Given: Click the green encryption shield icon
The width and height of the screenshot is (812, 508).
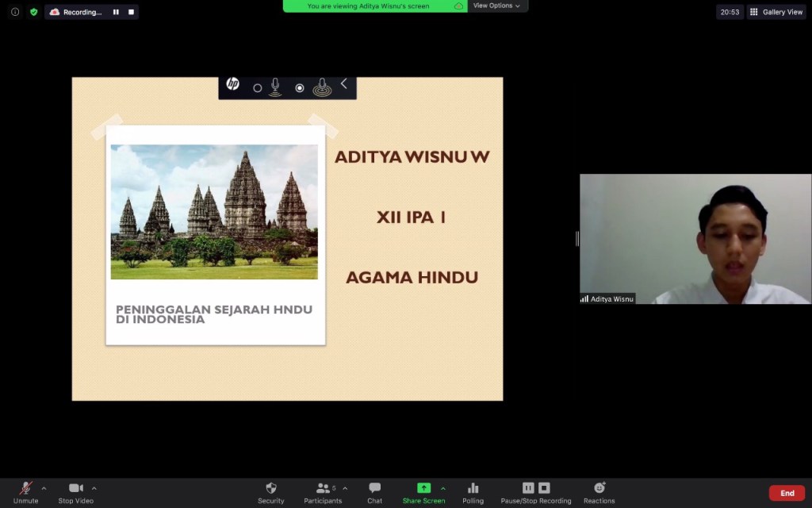Looking at the screenshot, I should (x=33, y=12).
